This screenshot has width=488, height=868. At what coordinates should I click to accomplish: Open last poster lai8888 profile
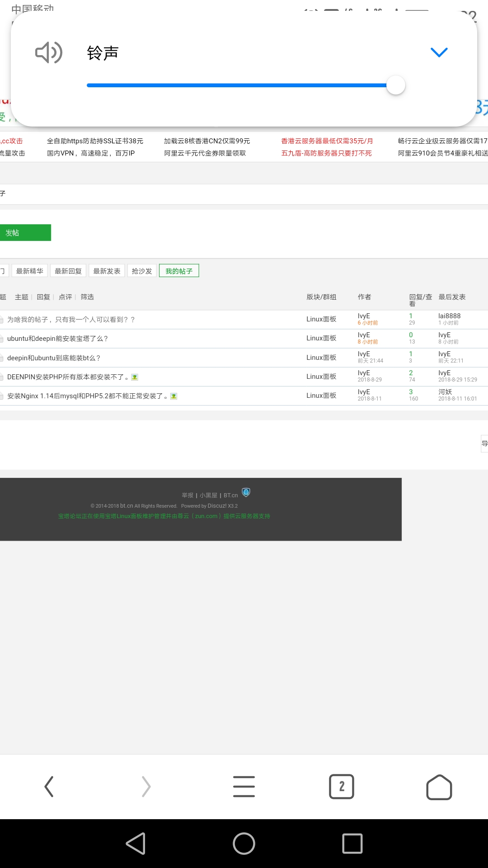(450, 316)
